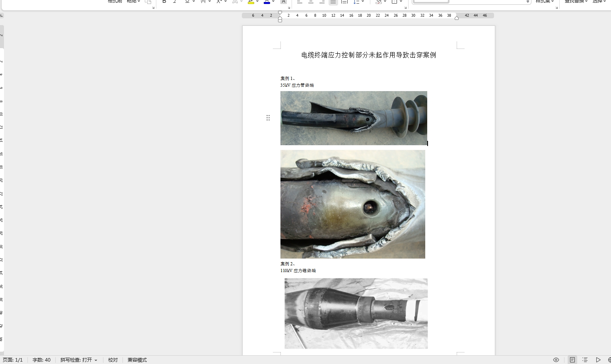
Task: Click the 校对 proofreading button
Action: click(113, 360)
